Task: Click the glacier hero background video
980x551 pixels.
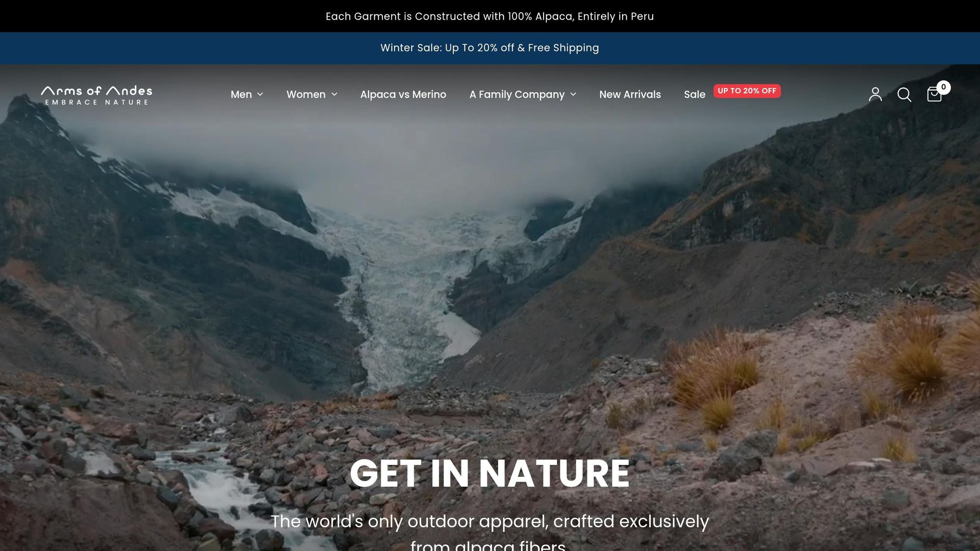Action: [490, 287]
